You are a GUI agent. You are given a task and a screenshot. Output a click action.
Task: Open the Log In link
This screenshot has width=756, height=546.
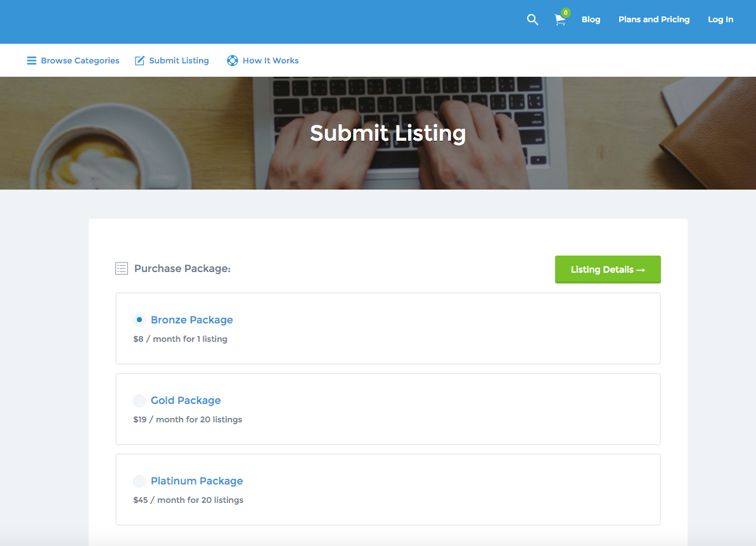click(721, 20)
